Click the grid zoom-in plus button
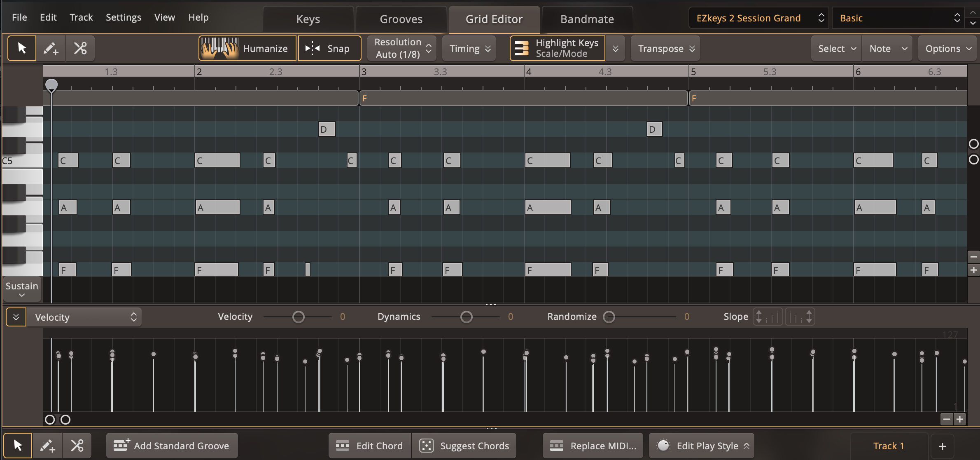This screenshot has height=460, width=980. (974, 270)
